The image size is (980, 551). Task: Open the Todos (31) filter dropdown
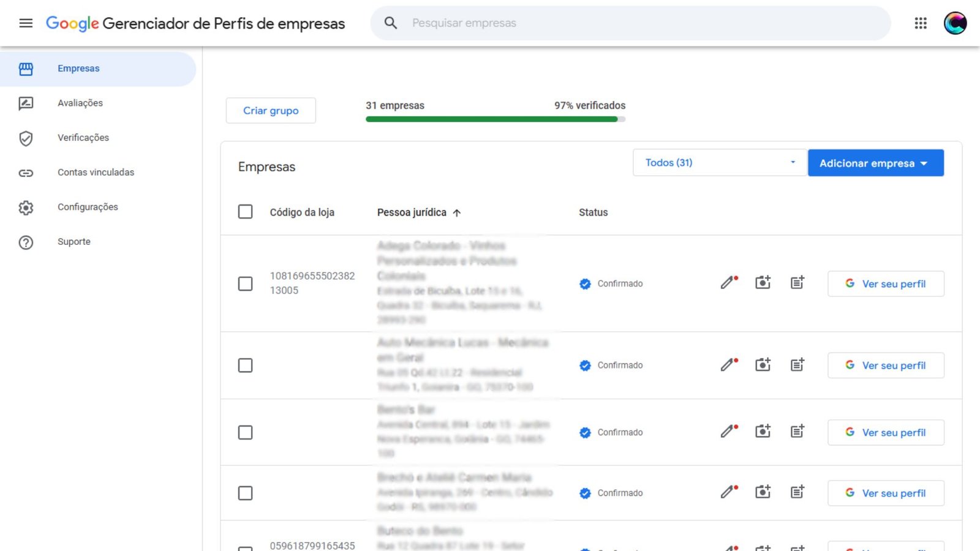pos(719,163)
